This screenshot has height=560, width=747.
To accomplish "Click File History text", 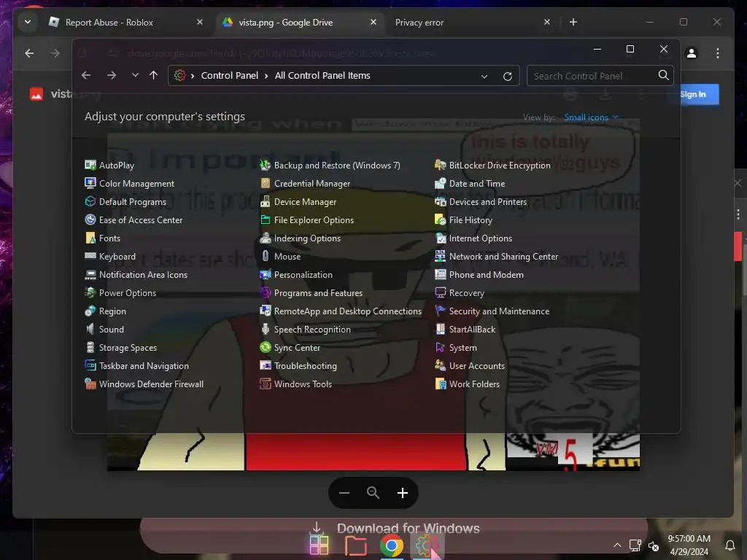I will (x=471, y=220).
